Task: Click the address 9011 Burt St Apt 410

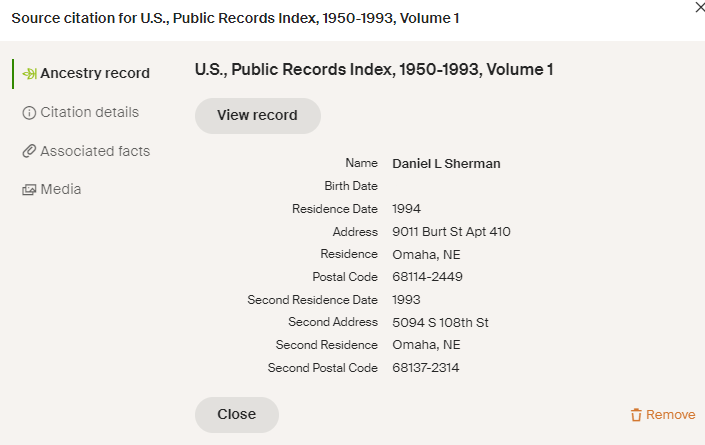Action: pos(451,232)
